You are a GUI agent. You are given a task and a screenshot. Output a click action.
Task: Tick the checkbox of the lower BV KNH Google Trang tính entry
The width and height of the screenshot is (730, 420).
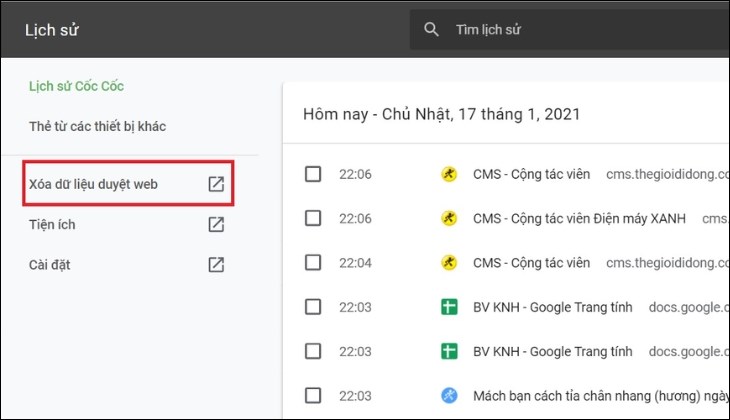pyautogui.click(x=313, y=351)
